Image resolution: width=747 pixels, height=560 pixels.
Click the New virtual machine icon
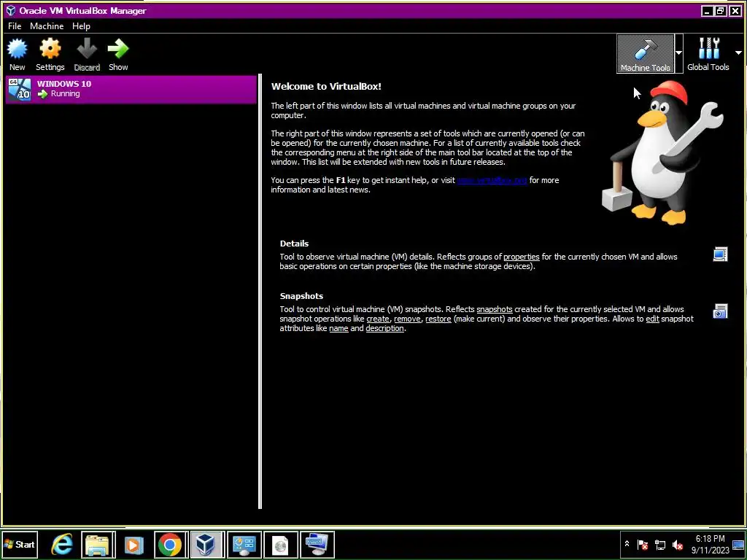tap(18, 54)
